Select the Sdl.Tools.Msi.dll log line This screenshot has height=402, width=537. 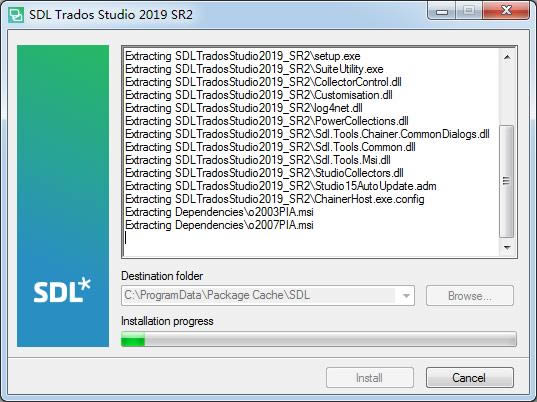258,160
